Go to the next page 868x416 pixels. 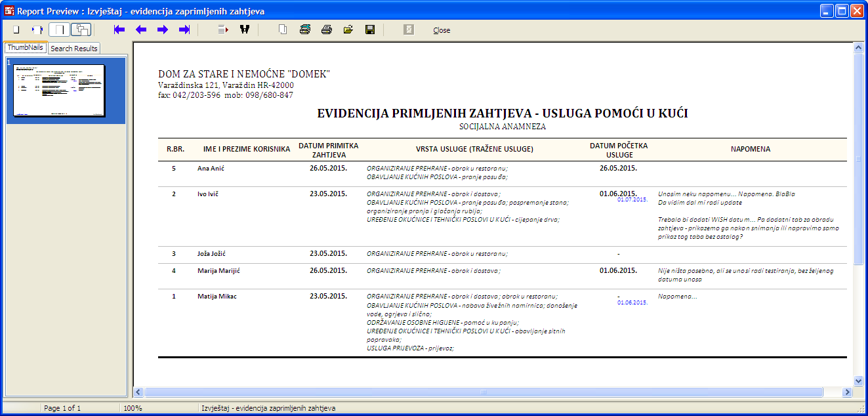163,30
